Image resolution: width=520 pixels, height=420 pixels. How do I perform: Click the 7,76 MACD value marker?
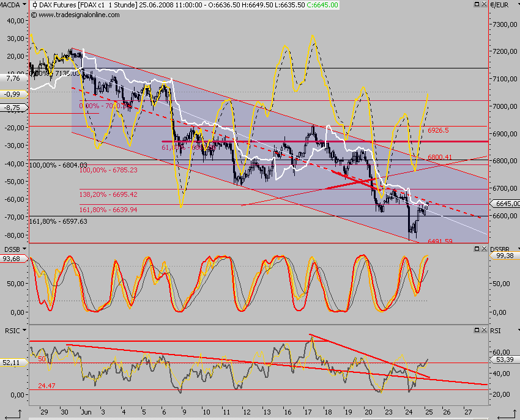click(13, 79)
